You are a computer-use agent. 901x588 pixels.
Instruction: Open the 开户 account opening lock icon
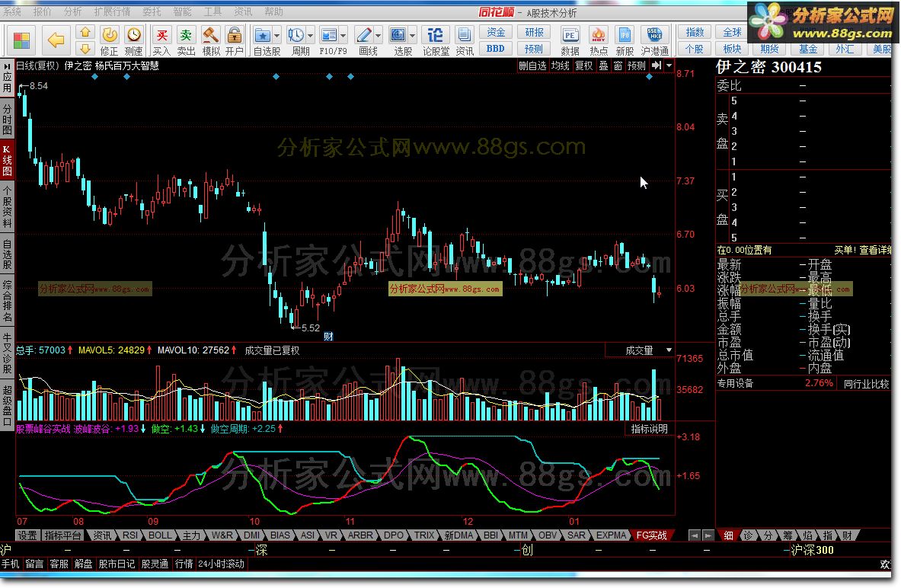pyautogui.click(x=235, y=41)
